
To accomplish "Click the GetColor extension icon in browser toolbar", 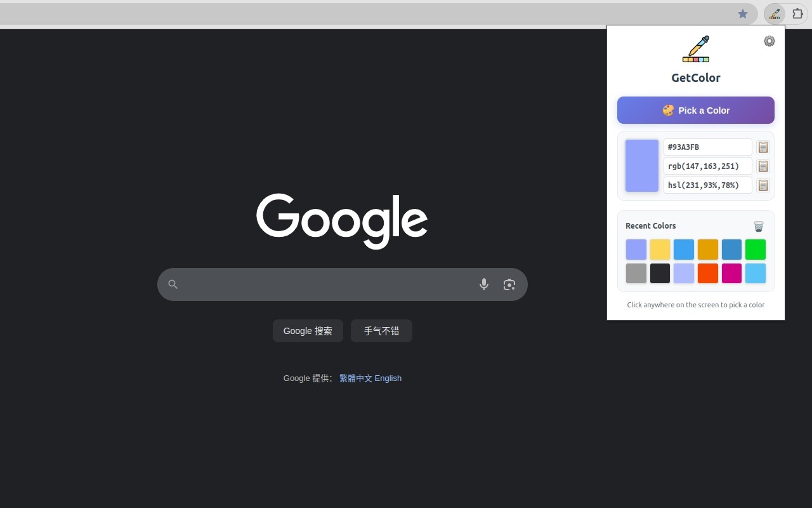I will tap(775, 14).
